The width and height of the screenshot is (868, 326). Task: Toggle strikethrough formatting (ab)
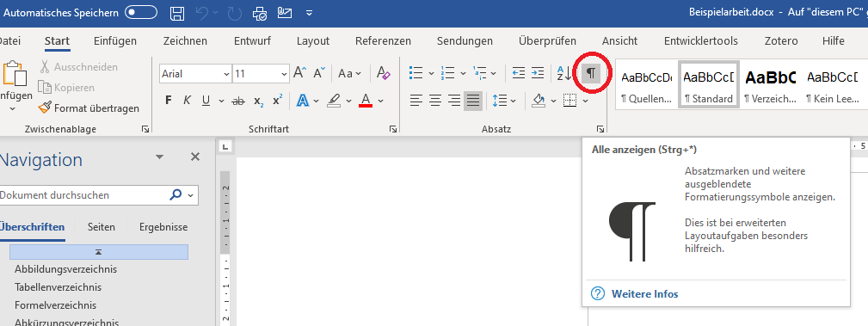[238, 101]
